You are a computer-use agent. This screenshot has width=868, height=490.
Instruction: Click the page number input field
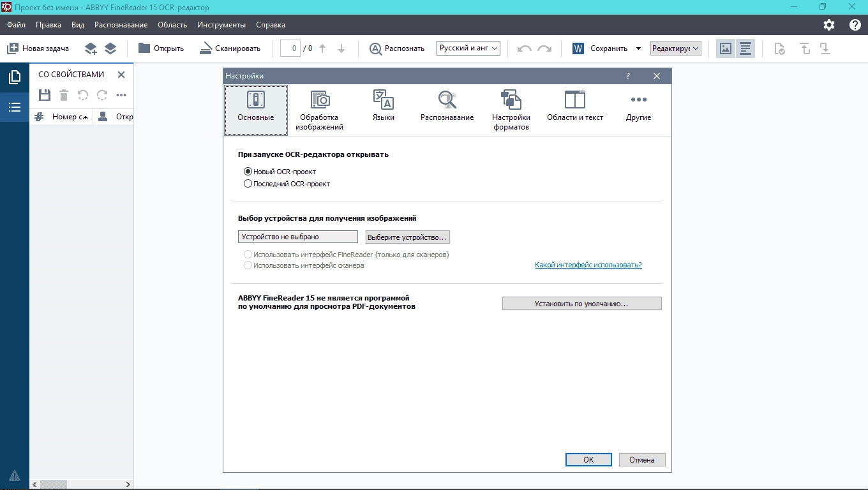coord(290,48)
